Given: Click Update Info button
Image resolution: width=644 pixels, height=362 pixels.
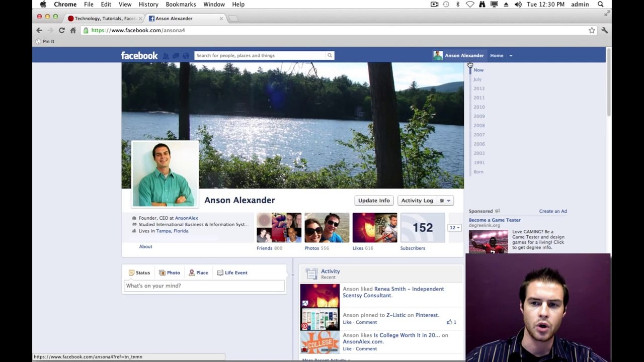Looking at the screenshot, I should point(374,201).
